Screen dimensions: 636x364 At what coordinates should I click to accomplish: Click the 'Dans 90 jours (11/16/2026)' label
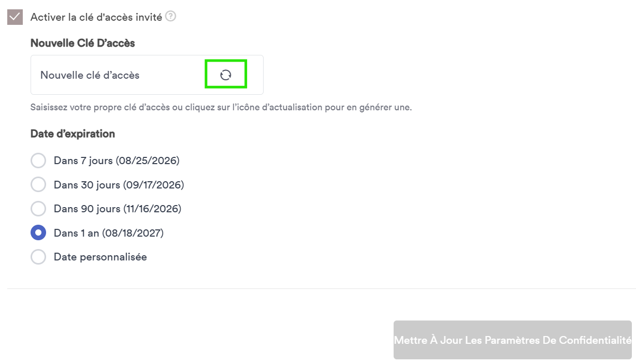coord(118,209)
